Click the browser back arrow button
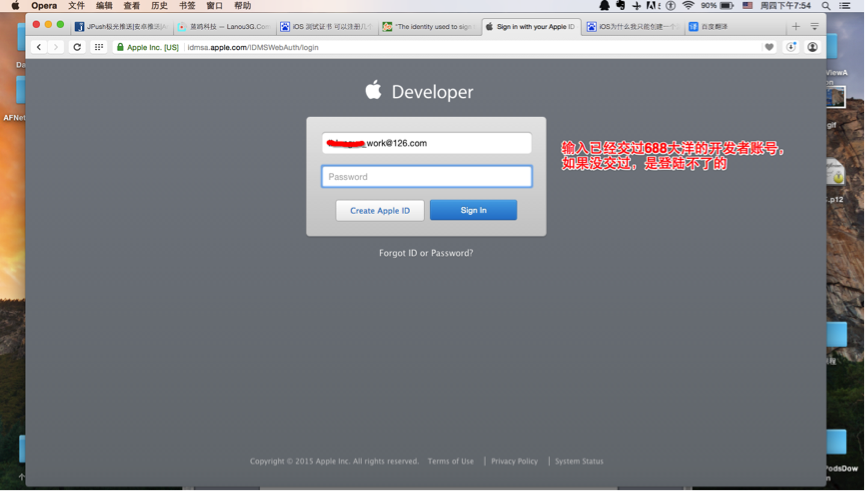This screenshot has width=865, height=491. tap(39, 47)
